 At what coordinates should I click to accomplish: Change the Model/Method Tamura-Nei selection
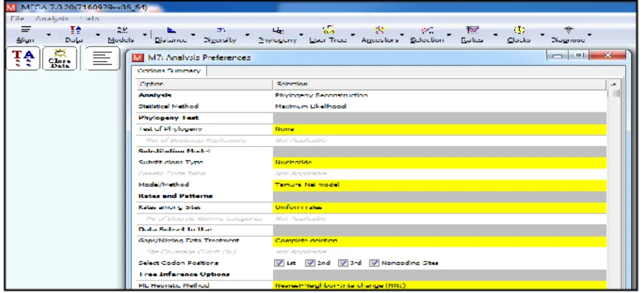tap(439, 184)
